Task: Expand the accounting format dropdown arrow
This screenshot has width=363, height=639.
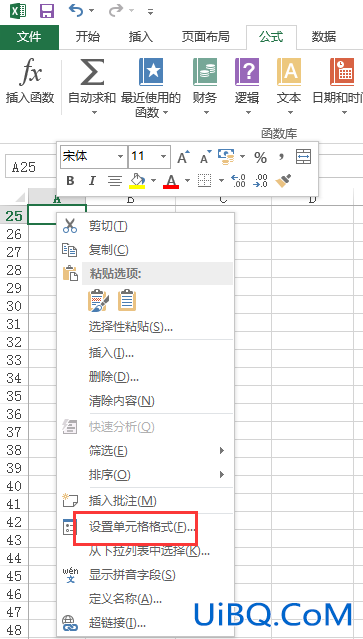Action: point(243,156)
